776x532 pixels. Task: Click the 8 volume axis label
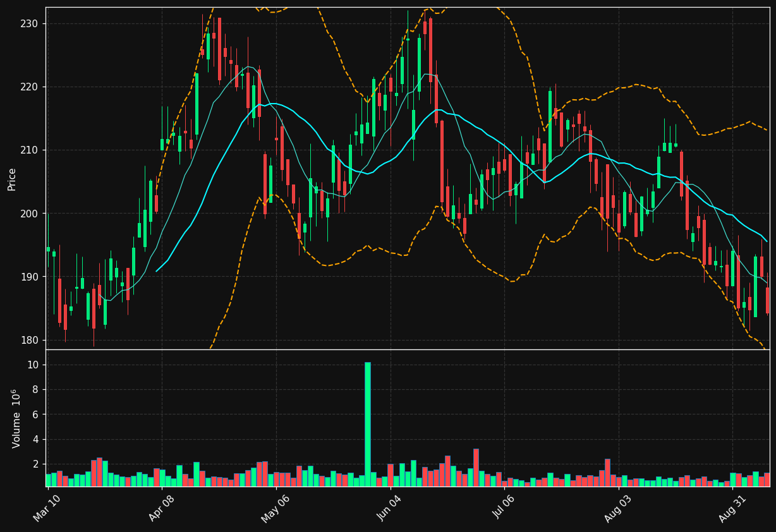tap(35, 389)
